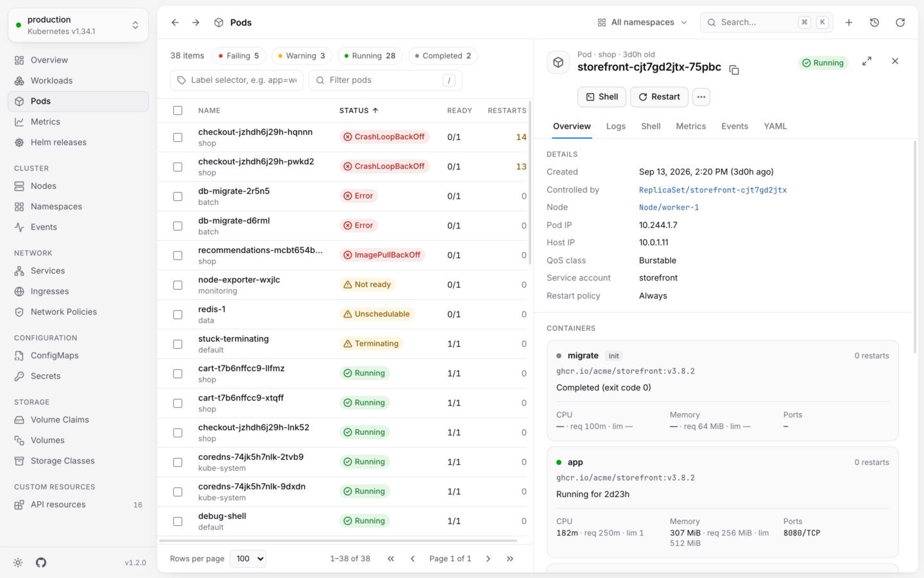Switch to the Events tab in pod details
The image size is (924, 578).
tap(735, 127)
